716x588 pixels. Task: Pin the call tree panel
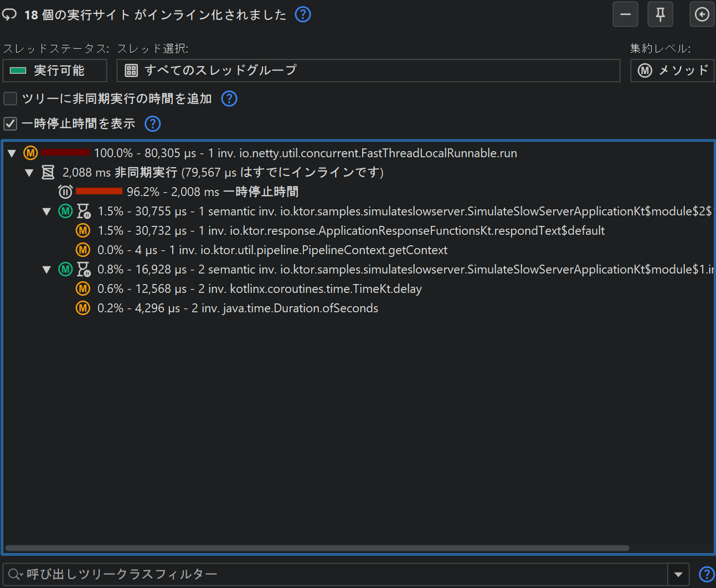coord(660,14)
